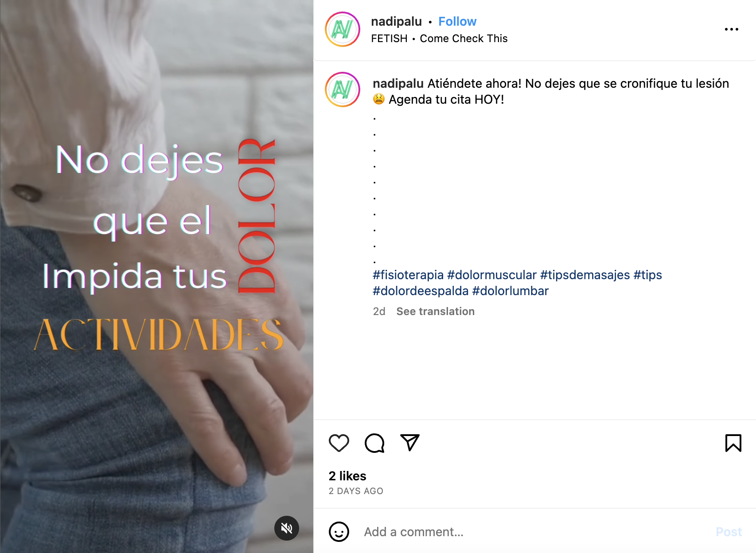Open comments with the speech bubble icon
This screenshot has height=553, width=756.
click(374, 443)
